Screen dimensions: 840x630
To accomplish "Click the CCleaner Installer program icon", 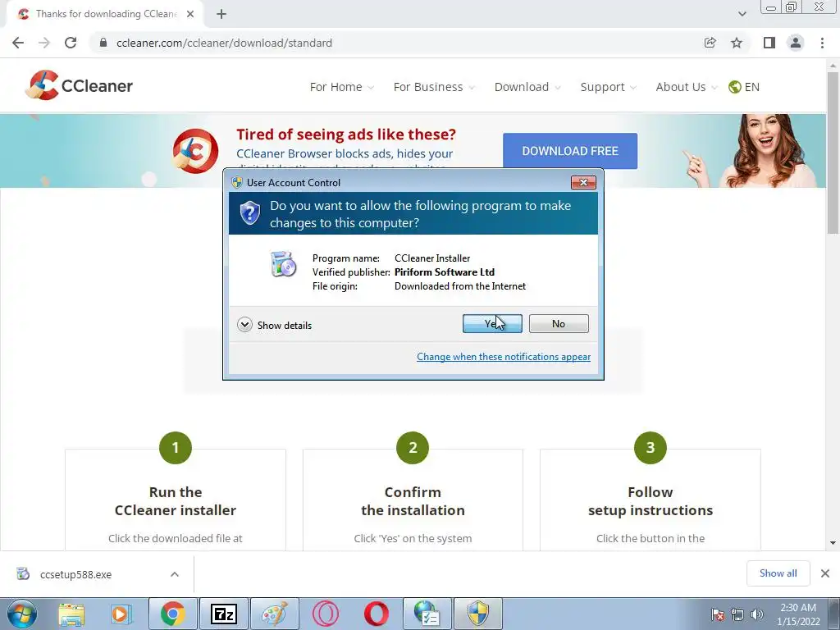I will point(283,263).
